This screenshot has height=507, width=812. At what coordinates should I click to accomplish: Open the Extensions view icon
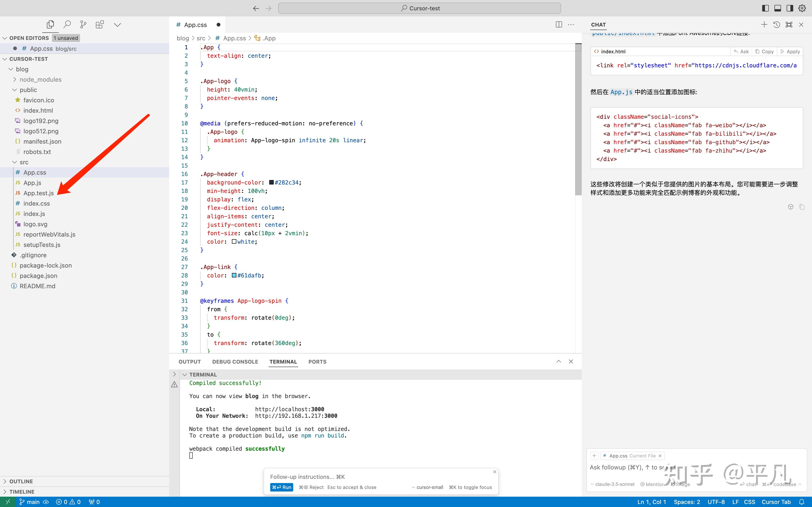tap(100, 24)
